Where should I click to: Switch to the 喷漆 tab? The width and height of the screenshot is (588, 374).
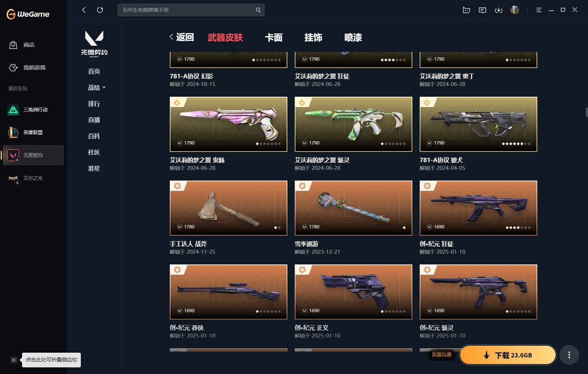point(353,38)
